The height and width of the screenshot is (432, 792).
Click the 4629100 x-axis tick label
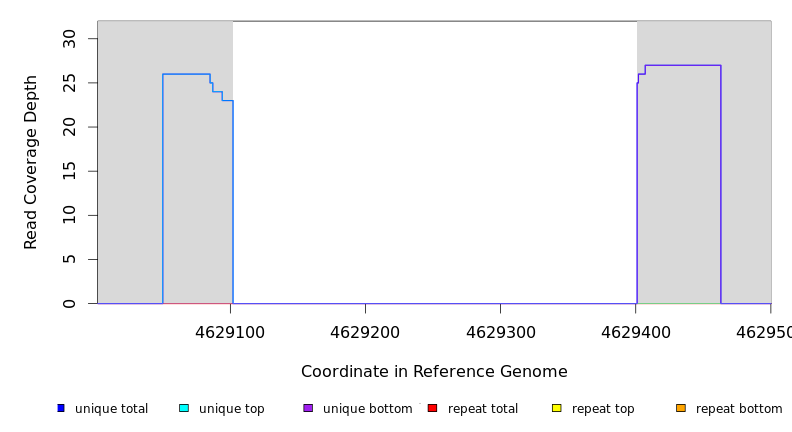tap(230, 332)
